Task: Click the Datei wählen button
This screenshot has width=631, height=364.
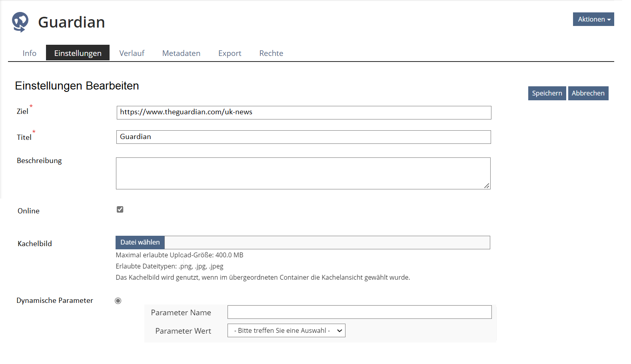Action: pyautogui.click(x=140, y=243)
